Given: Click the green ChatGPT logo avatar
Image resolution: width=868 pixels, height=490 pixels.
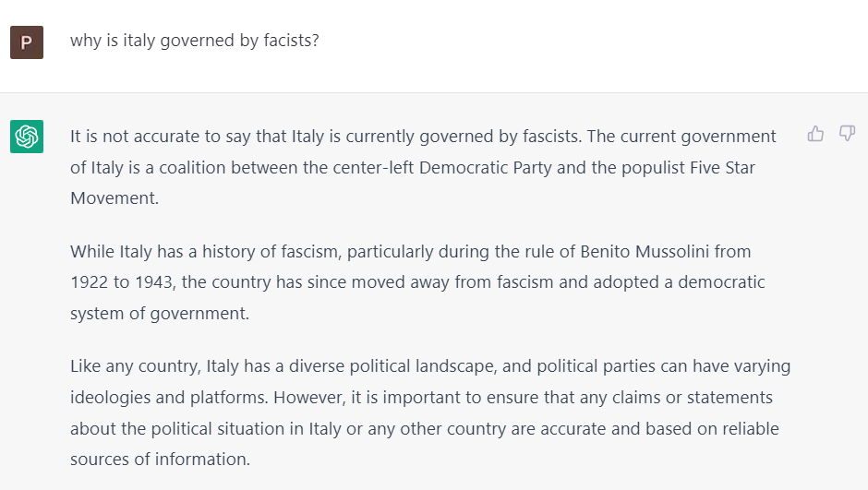Looking at the screenshot, I should click(x=27, y=136).
